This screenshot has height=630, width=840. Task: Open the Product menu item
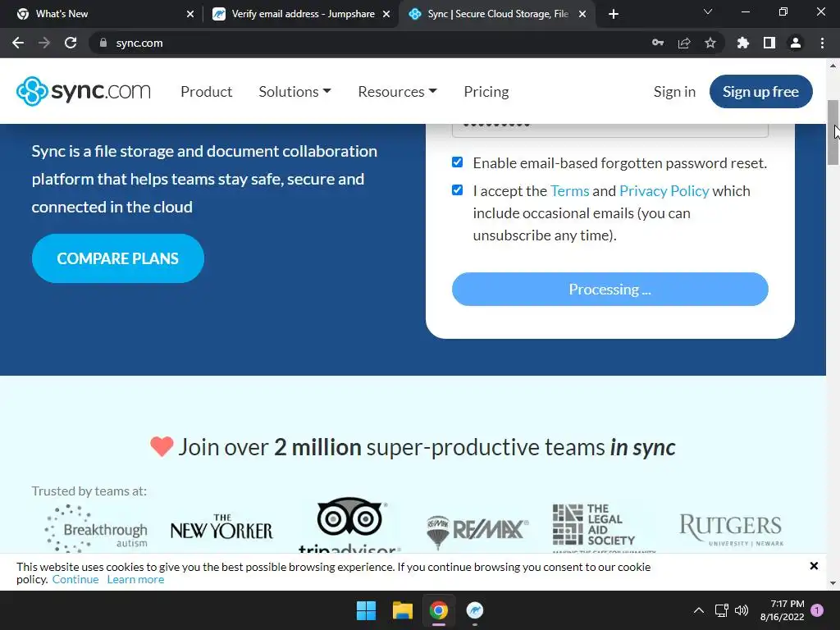tap(206, 92)
